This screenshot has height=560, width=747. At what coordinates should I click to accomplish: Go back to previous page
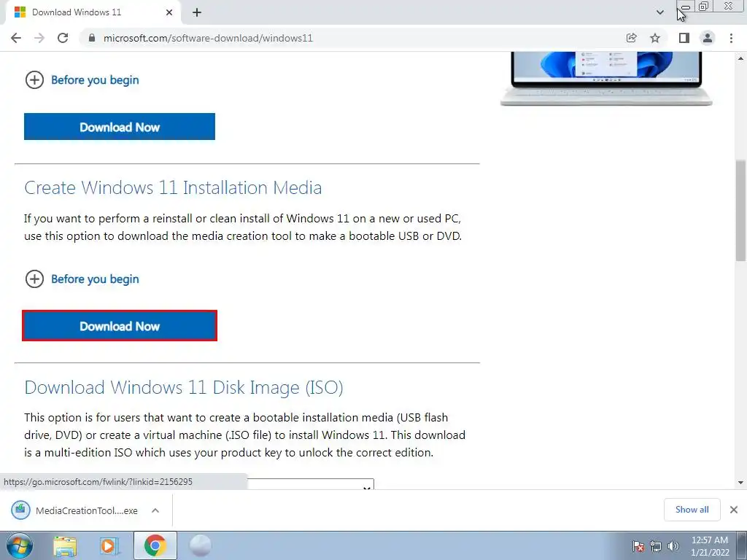coord(16,38)
